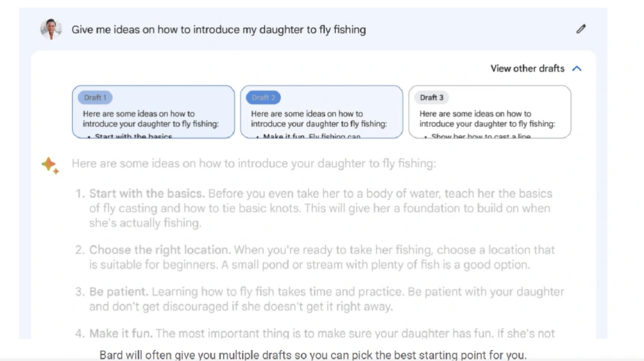The height and width of the screenshot is (361, 644).
Task: Click the prompt text about fly fishing
Action: (x=218, y=30)
